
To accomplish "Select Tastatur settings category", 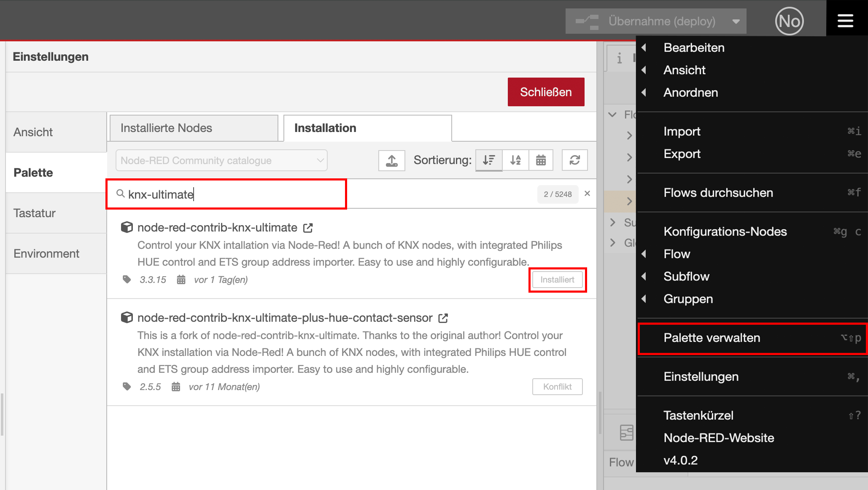I will point(56,213).
